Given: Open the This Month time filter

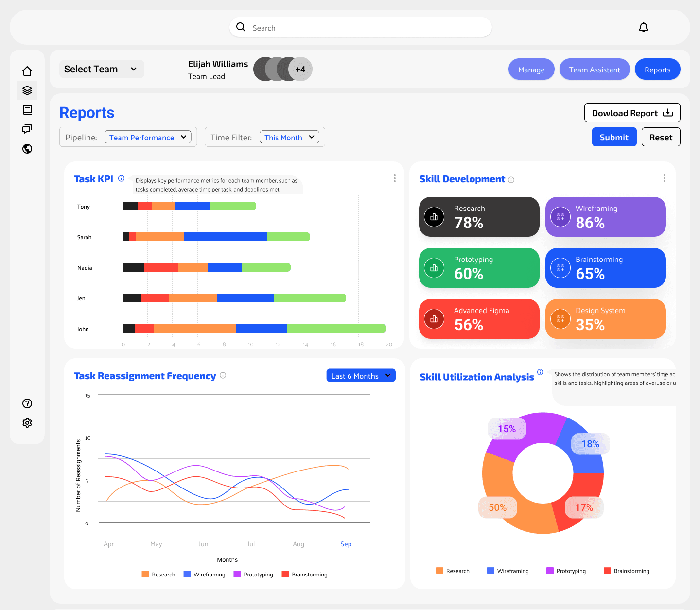Looking at the screenshot, I should [x=289, y=138].
